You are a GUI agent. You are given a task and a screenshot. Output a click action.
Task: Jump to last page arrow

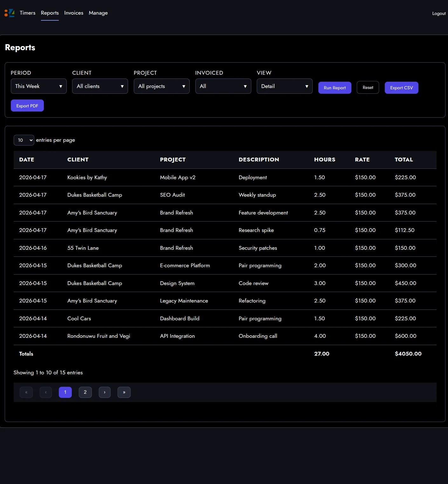[124, 392]
